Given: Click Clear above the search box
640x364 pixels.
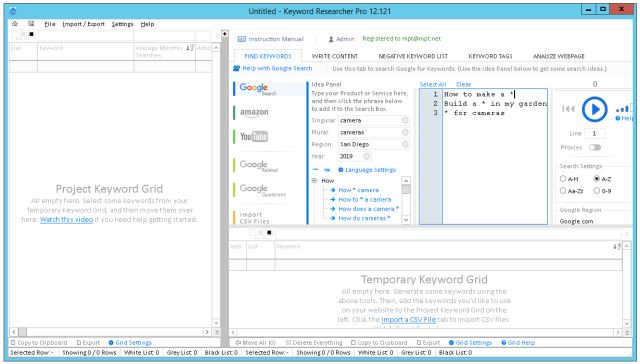Looking at the screenshot, I should click(x=463, y=84).
